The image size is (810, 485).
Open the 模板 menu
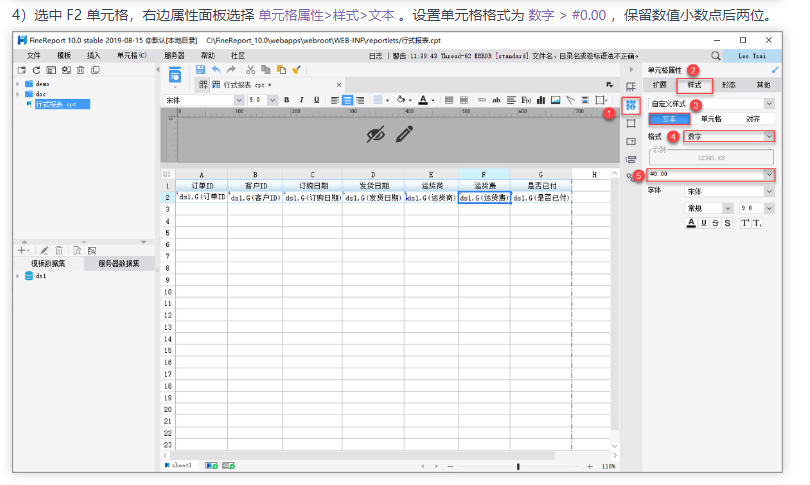[x=64, y=55]
